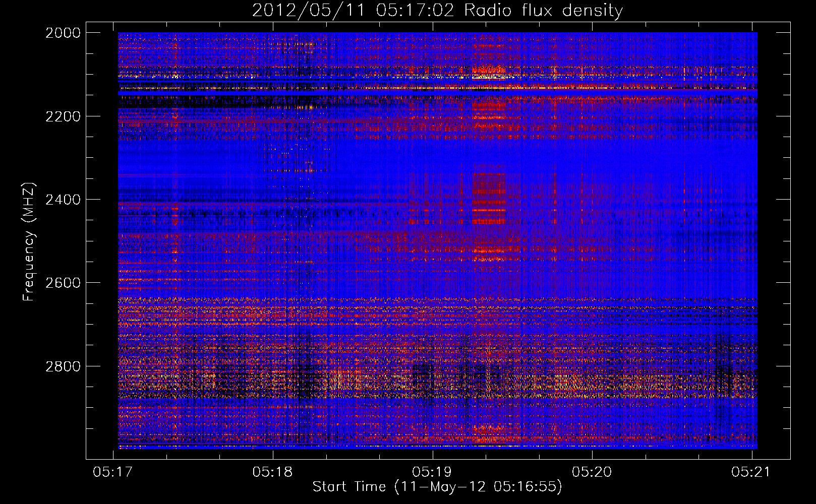The image size is (816, 504).
Task: Select the "2200" frequency axis label
Action: [63, 116]
